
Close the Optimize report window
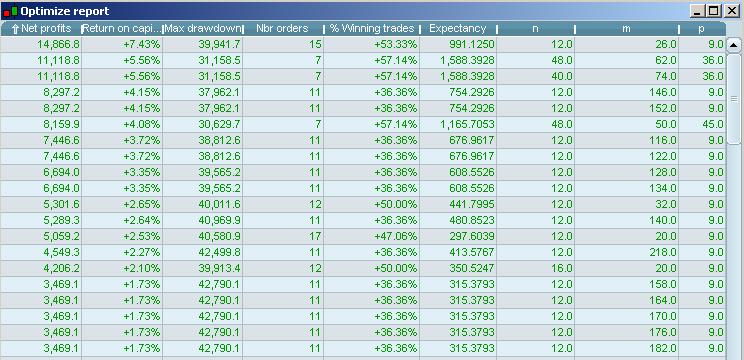click(731, 11)
